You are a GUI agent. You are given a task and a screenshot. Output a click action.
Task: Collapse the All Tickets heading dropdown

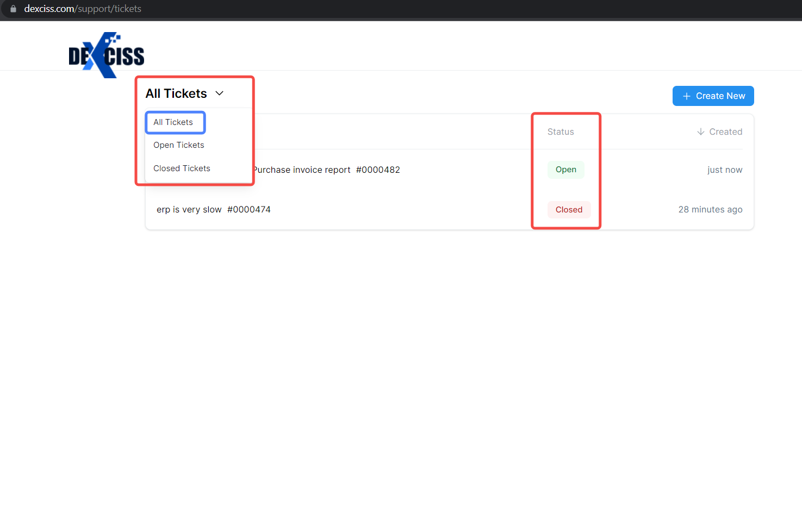pyautogui.click(x=176, y=93)
